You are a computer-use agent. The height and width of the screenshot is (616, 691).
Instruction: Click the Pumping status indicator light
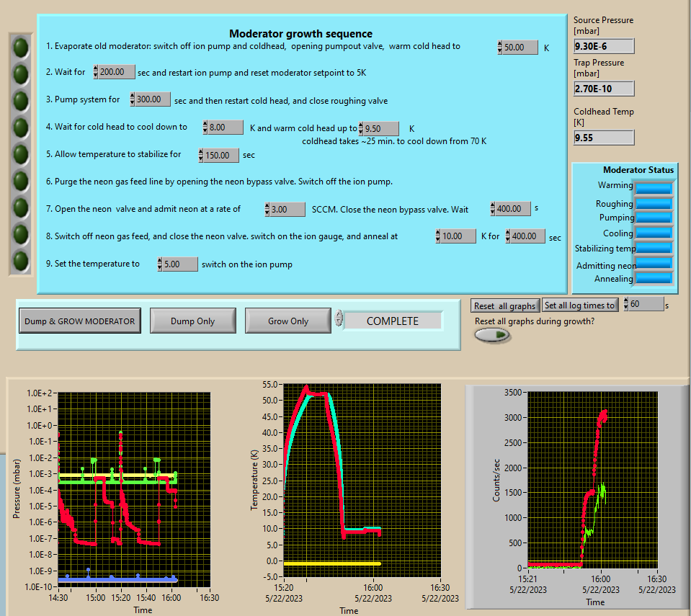(654, 218)
